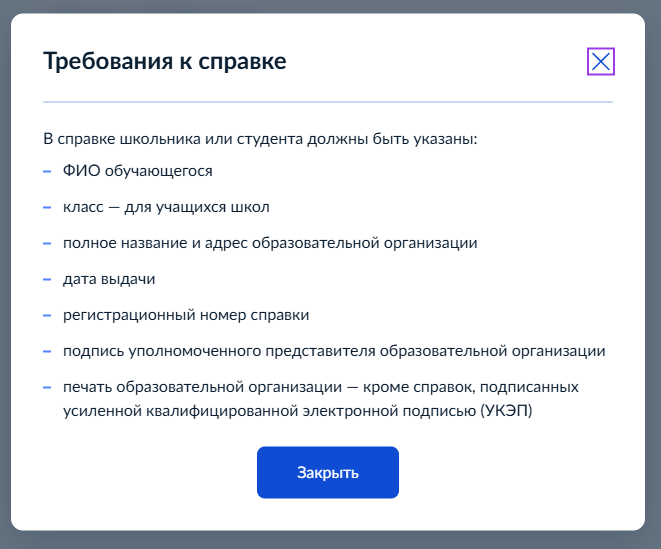Click the полное название и адрес item

tap(270, 243)
